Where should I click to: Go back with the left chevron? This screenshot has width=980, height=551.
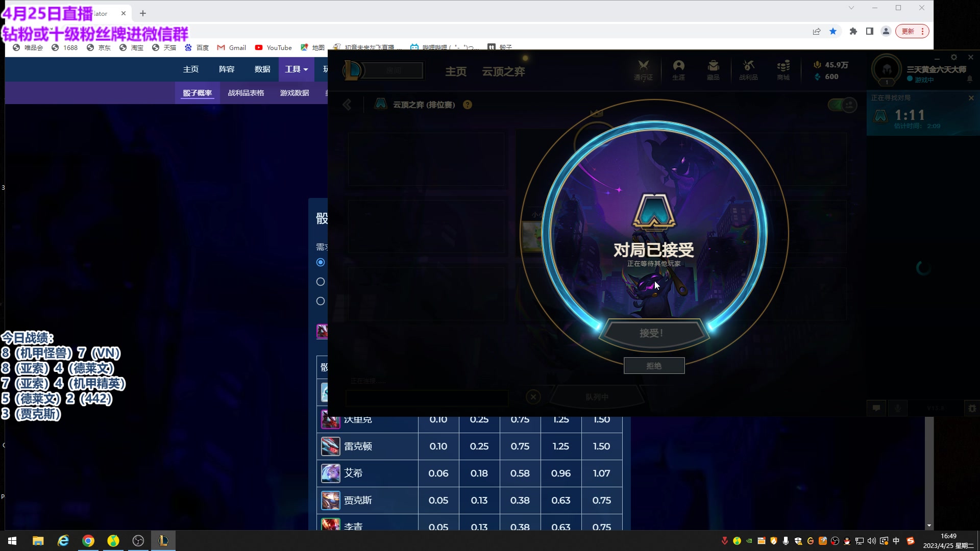click(x=347, y=105)
